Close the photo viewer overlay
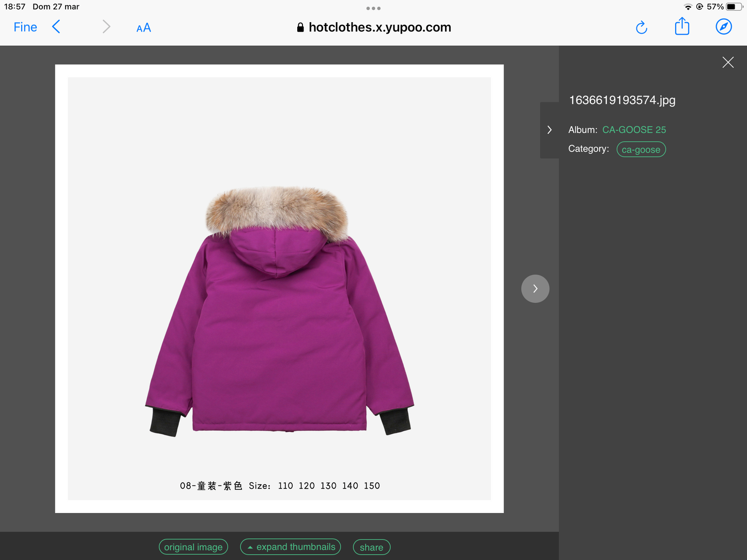The image size is (747, 560). click(728, 62)
